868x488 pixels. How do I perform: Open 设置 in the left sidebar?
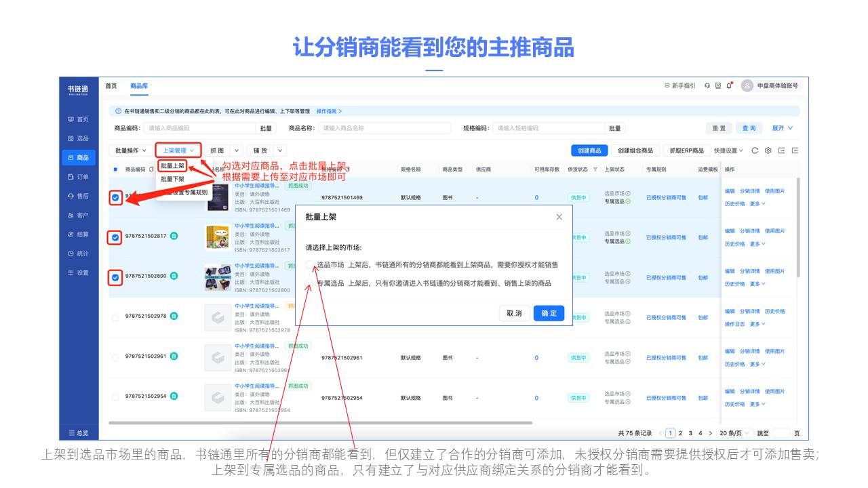[79, 273]
